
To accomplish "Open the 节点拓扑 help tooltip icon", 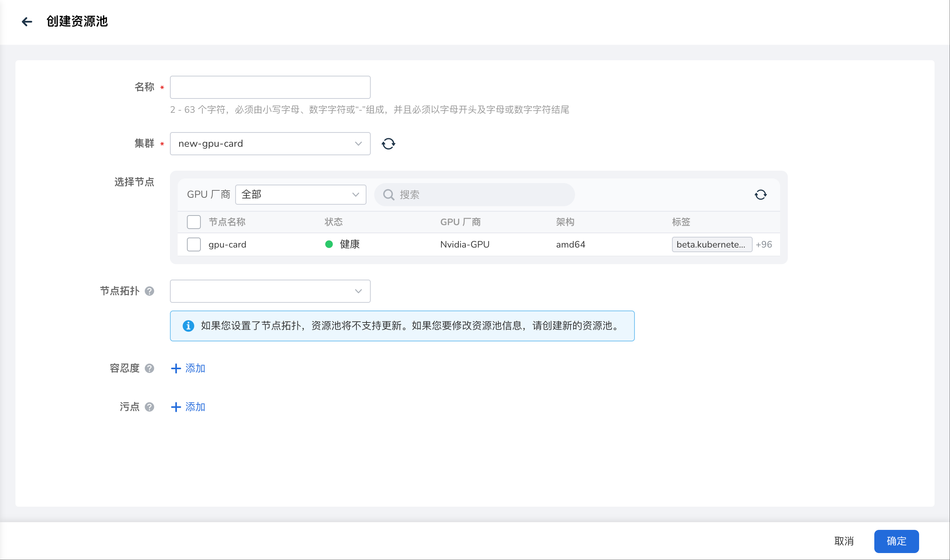I will point(149,291).
